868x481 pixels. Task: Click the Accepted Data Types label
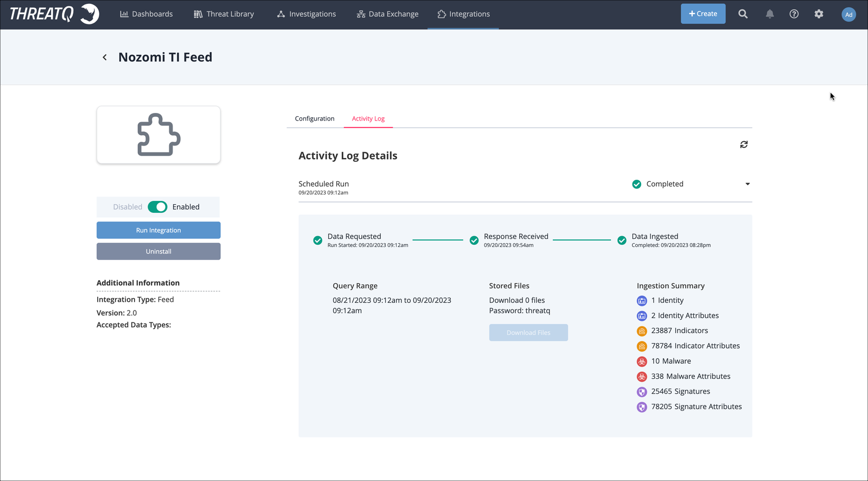pyautogui.click(x=133, y=325)
